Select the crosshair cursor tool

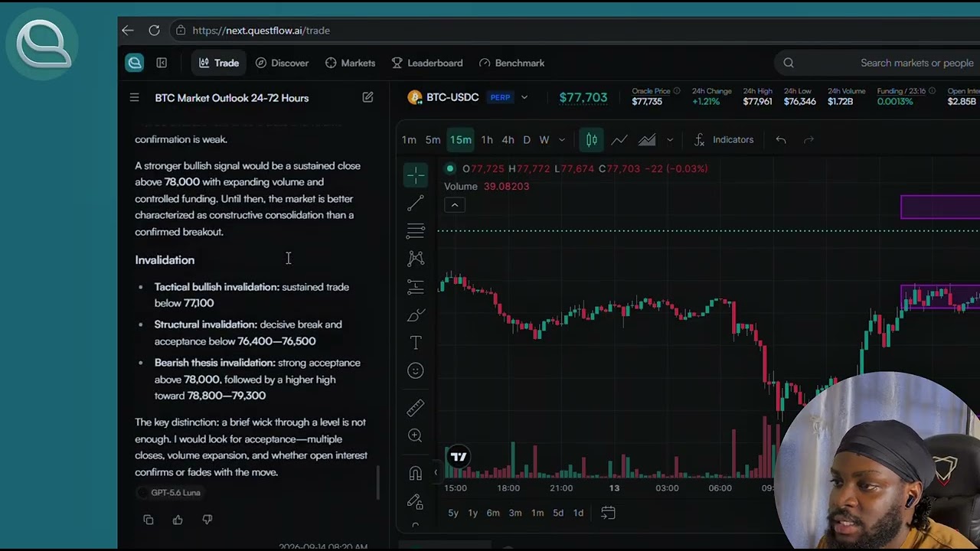coord(416,175)
